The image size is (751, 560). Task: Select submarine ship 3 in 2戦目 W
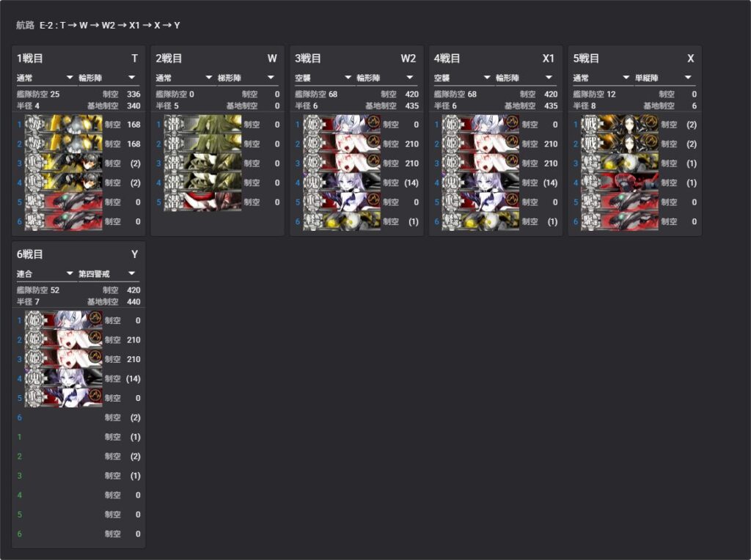pyautogui.click(x=202, y=163)
